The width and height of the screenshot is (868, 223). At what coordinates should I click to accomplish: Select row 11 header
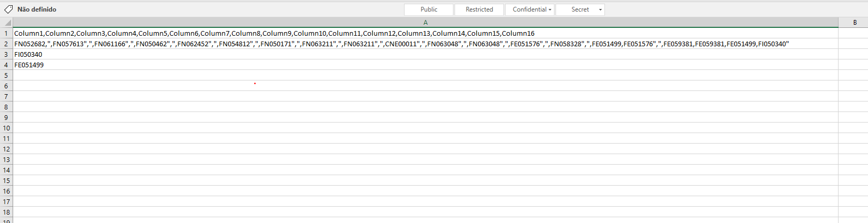click(x=6, y=138)
